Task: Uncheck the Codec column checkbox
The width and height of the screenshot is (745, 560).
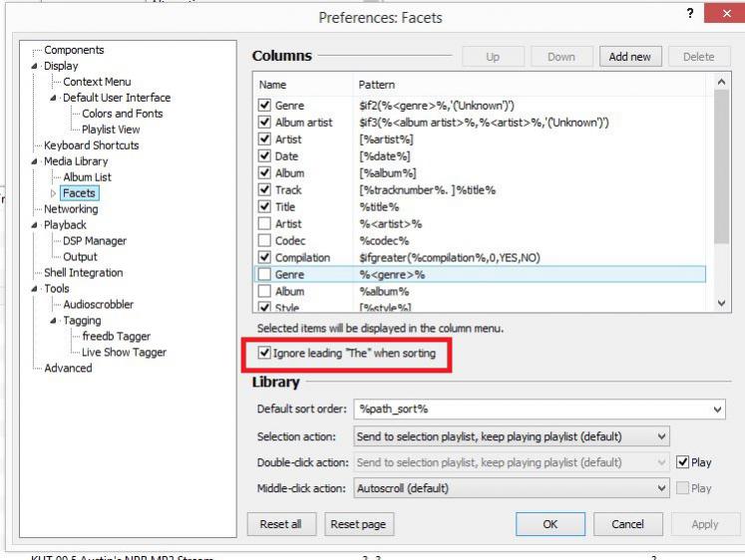Action: 264,240
